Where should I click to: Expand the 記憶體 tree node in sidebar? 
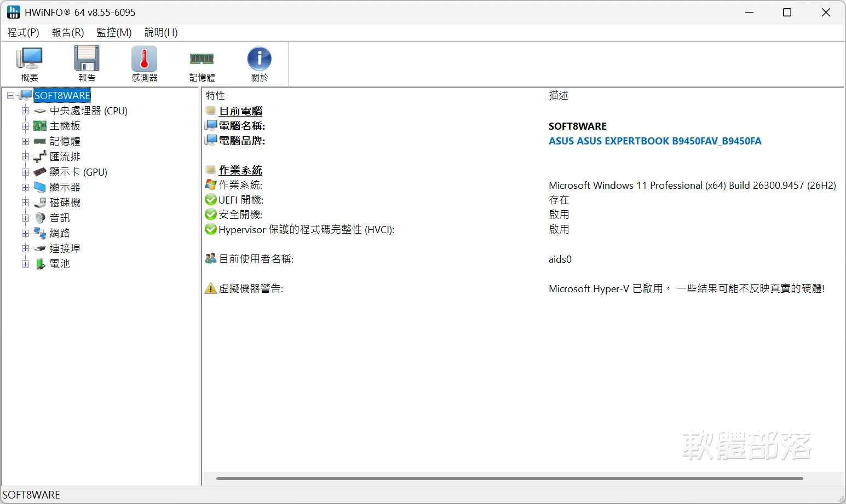click(x=25, y=142)
